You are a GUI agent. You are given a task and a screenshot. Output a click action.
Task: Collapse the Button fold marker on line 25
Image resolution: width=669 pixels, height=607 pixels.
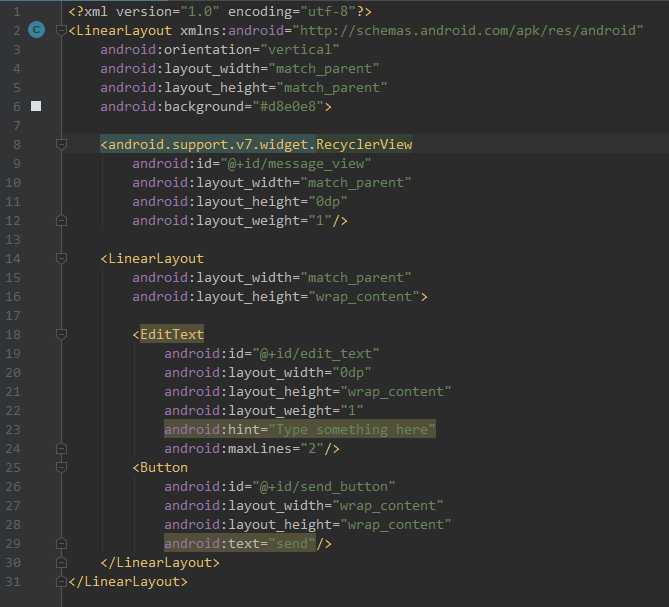tap(61, 468)
